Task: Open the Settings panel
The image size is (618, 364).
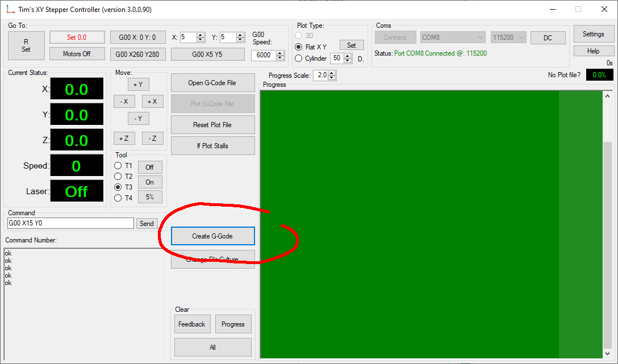Action: (x=593, y=34)
